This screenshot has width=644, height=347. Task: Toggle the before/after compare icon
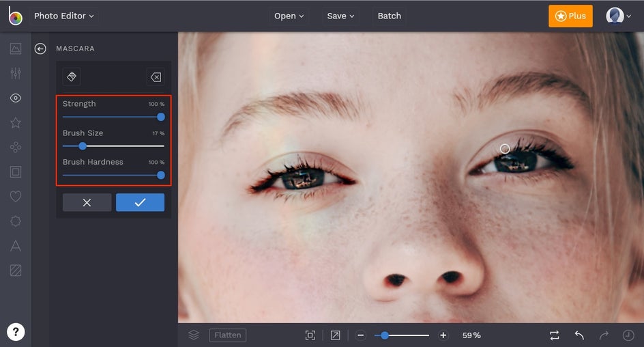tap(554, 335)
